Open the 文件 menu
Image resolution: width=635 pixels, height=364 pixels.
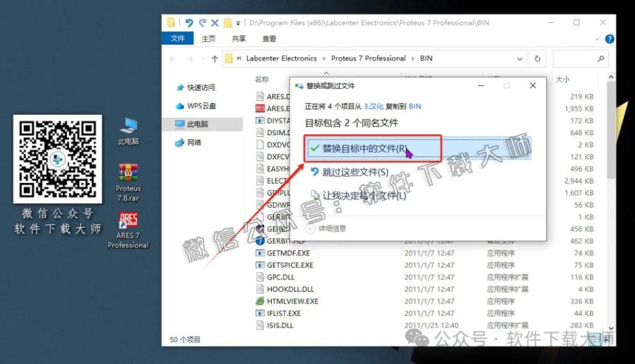tap(177, 38)
